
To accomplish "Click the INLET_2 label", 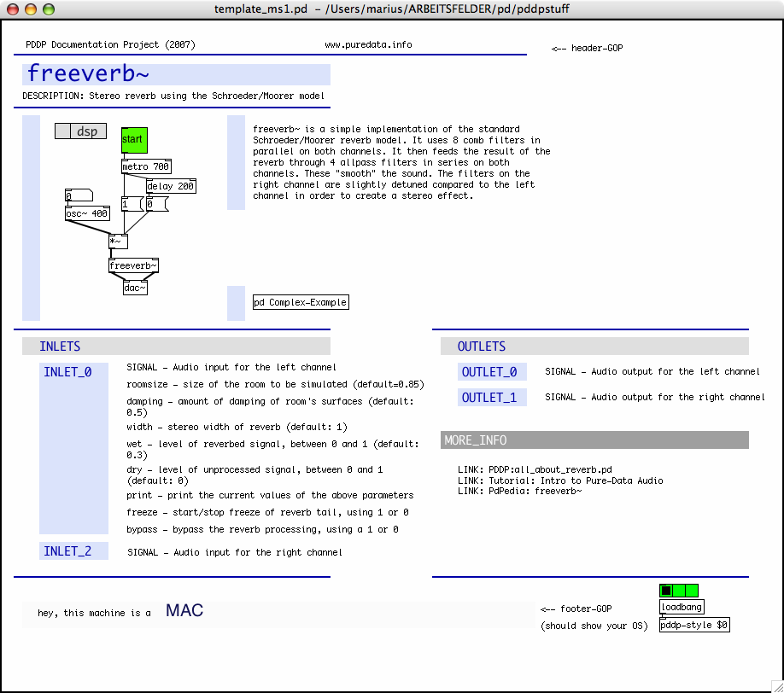I will (67, 551).
